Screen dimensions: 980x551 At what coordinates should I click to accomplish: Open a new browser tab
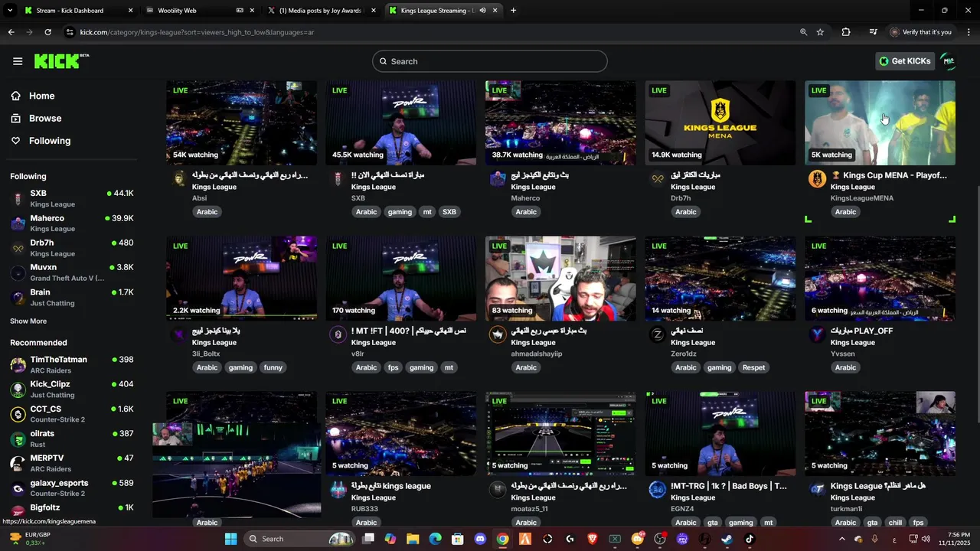point(513,11)
